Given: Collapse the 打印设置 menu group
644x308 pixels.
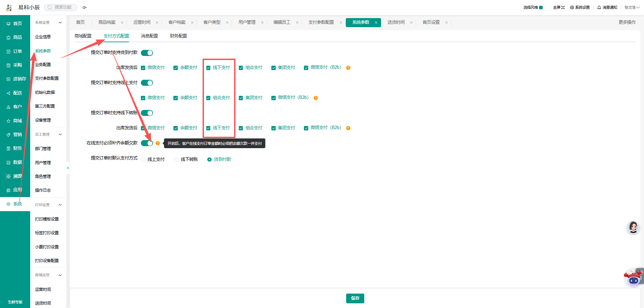Looking at the screenshot, I should coord(60,205).
